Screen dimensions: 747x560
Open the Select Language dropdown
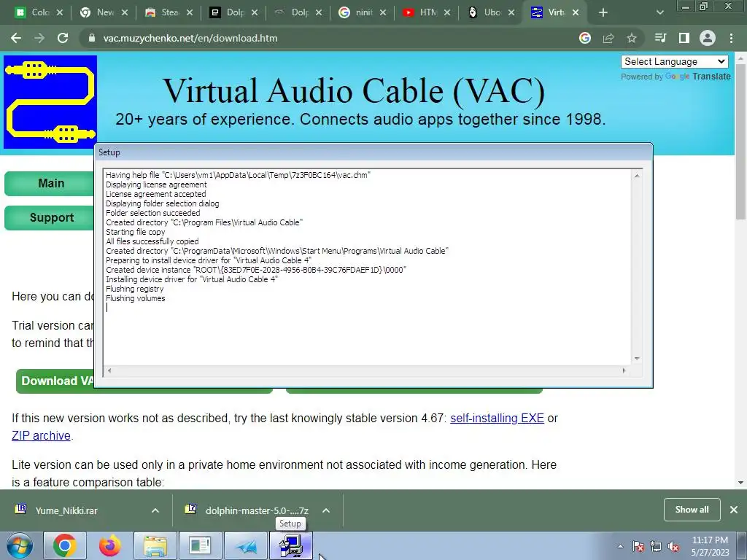point(674,61)
